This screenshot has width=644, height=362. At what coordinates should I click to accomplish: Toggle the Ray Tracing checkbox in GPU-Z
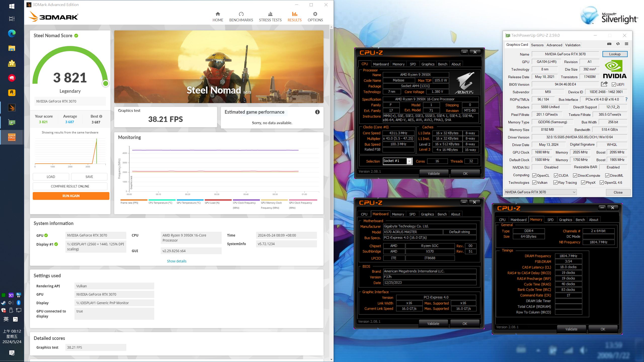[555, 183]
